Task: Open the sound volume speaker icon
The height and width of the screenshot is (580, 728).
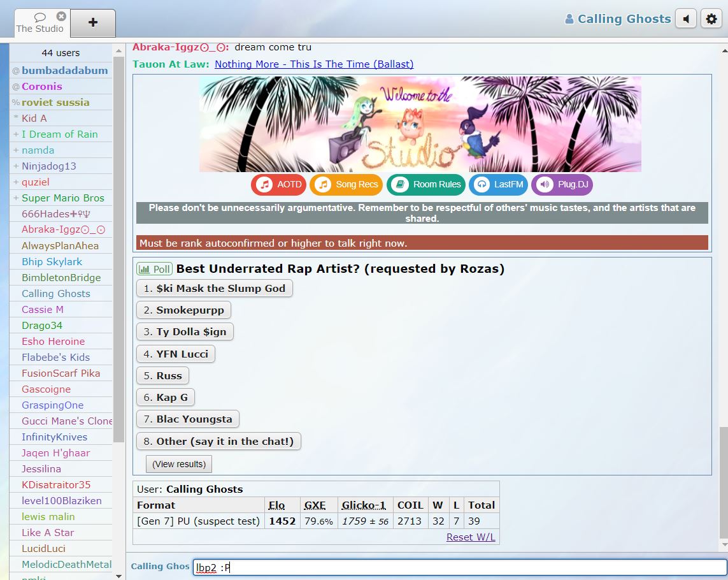Action: 686,19
